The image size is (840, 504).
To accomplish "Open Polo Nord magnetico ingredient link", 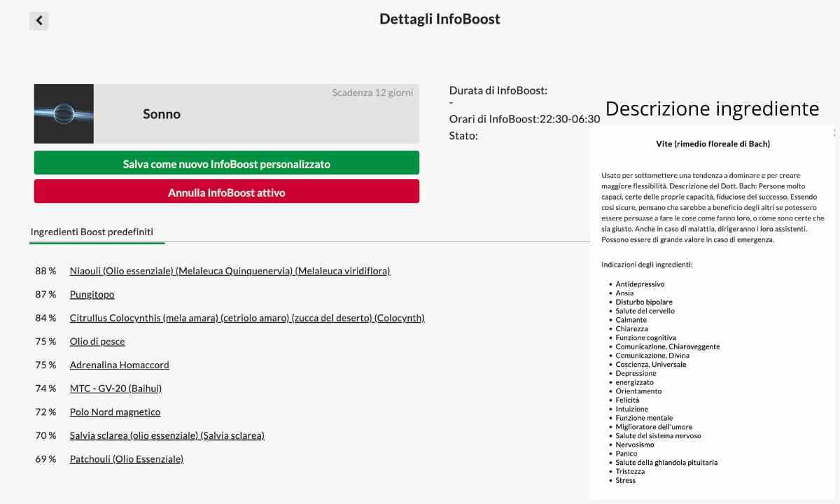I will 115,412.
